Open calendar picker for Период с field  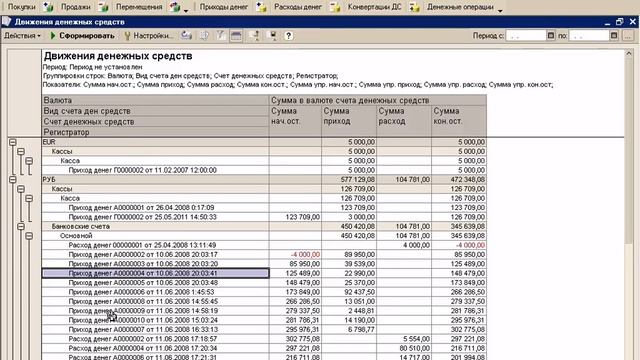(x=551, y=36)
